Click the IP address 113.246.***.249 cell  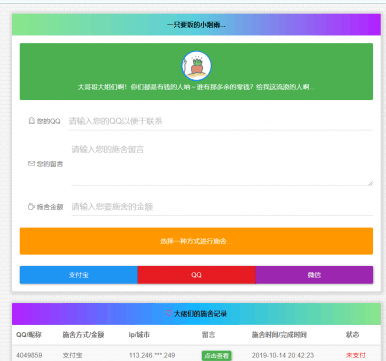pyautogui.click(x=152, y=355)
